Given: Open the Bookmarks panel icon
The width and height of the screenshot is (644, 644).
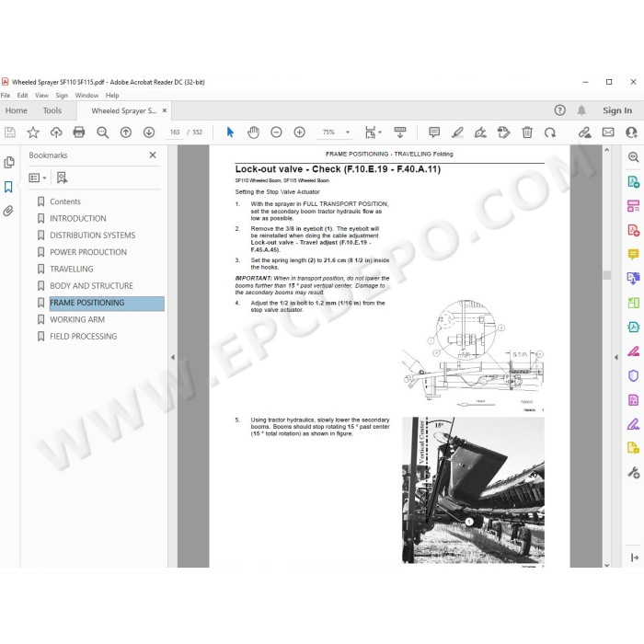Looking at the screenshot, I should coord(8,187).
